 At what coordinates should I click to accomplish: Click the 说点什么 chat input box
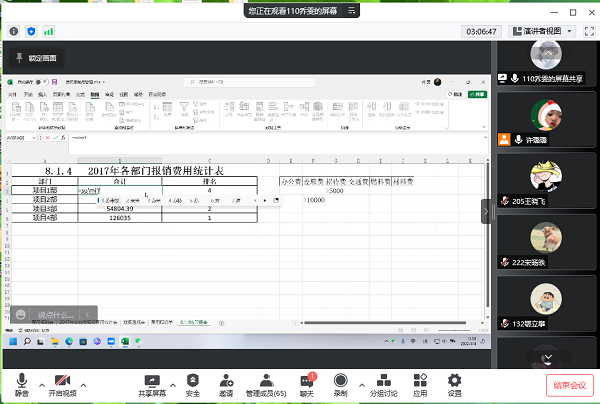(x=58, y=314)
